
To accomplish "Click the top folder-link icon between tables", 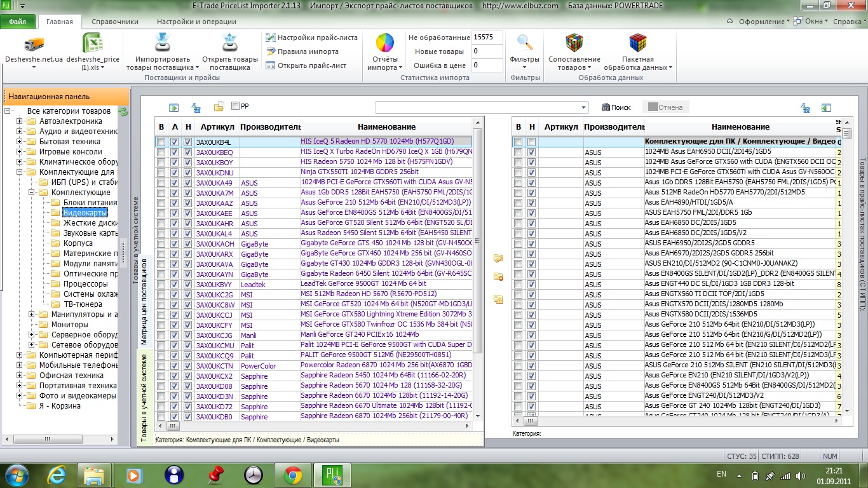I will pos(498,258).
